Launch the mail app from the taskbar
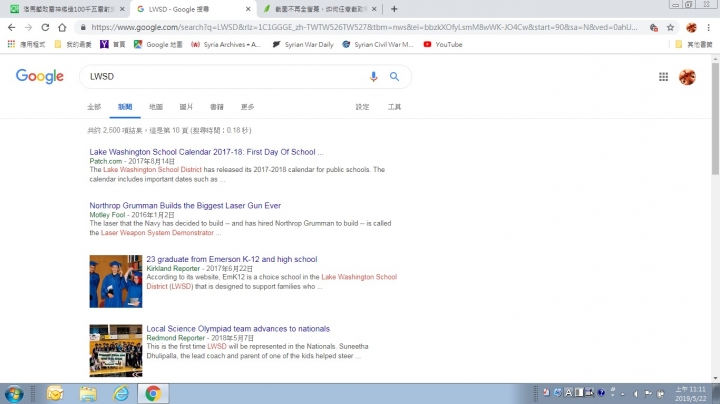 click(55, 394)
